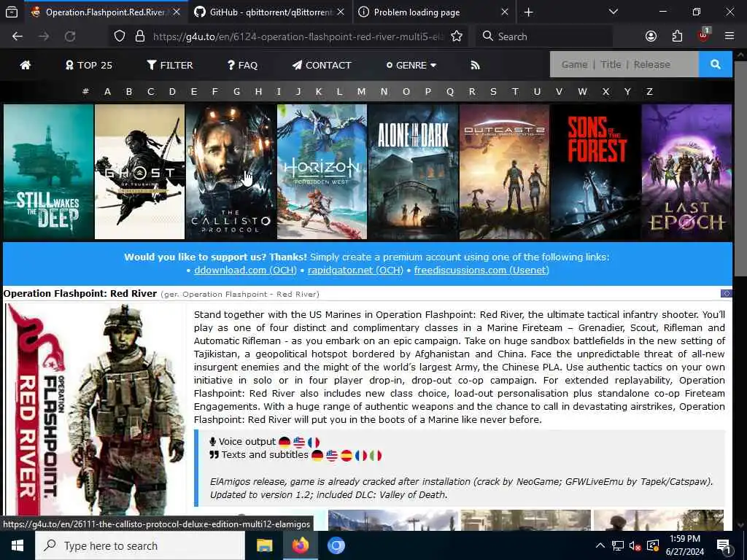Open the blue circular taskbar app
Viewport: 747px width, 560px height.
pyautogui.click(x=336, y=545)
